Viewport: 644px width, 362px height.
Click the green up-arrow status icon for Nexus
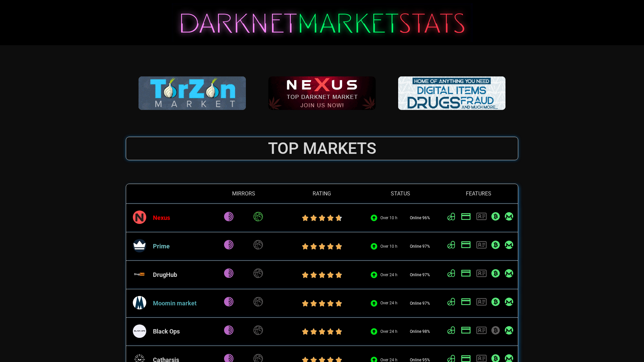pyautogui.click(x=374, y=218)
